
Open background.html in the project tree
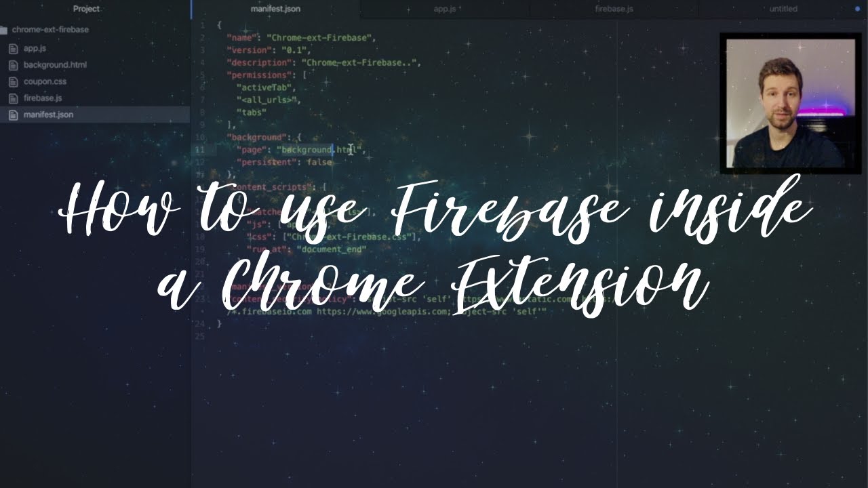pos(55,65)
